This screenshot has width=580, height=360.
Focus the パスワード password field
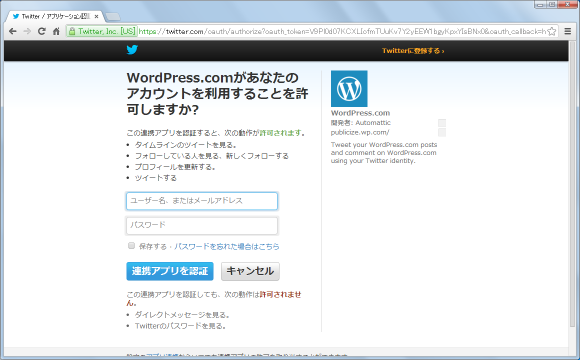pos(202,226)
